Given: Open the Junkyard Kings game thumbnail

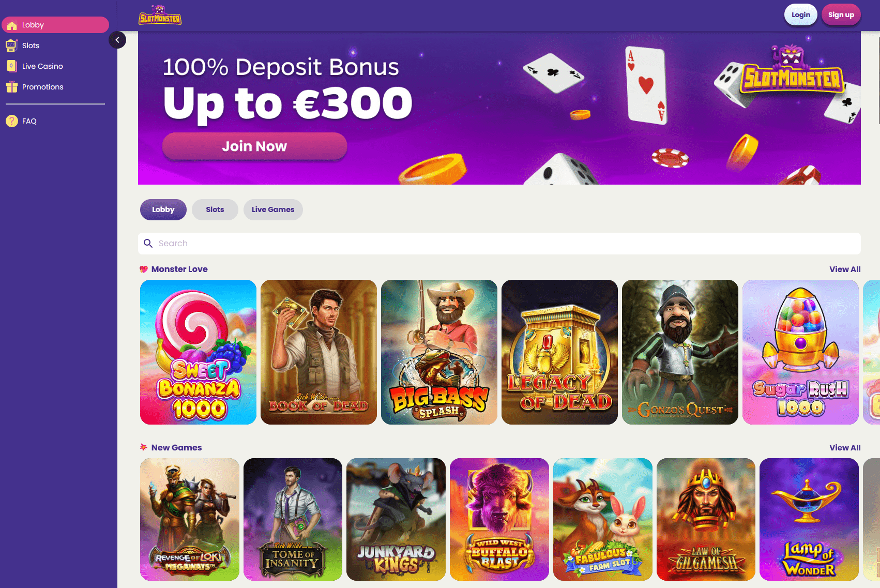Looking at the screenshot, I should pos(396,519).
